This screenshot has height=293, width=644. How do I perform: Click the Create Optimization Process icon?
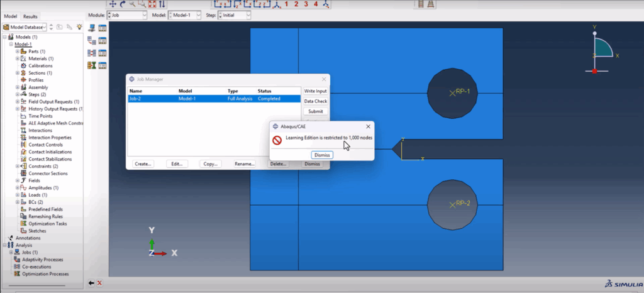[92, 65]
